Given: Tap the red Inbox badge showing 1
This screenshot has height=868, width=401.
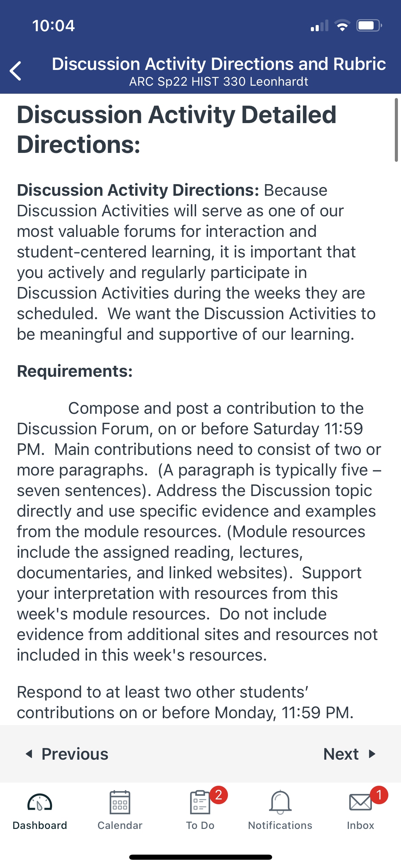Looking at the screenshot, I should [379, 795].
